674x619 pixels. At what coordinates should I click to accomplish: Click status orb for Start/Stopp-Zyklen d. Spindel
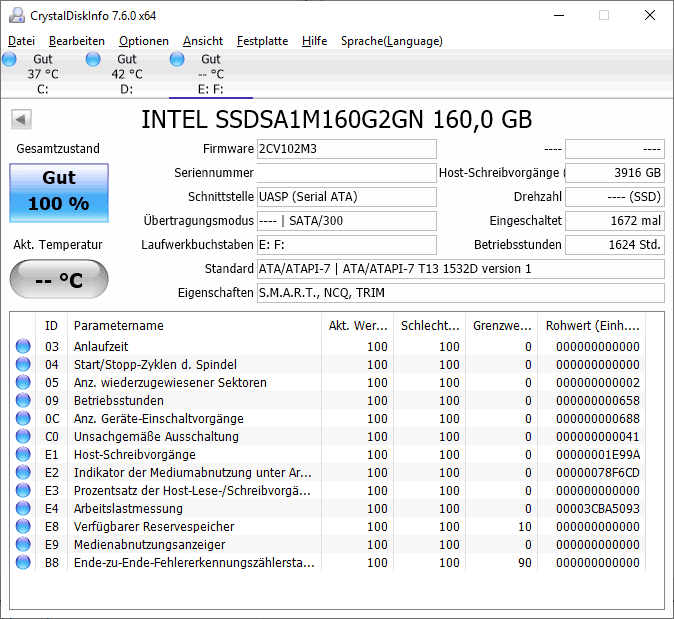point(23,364)
